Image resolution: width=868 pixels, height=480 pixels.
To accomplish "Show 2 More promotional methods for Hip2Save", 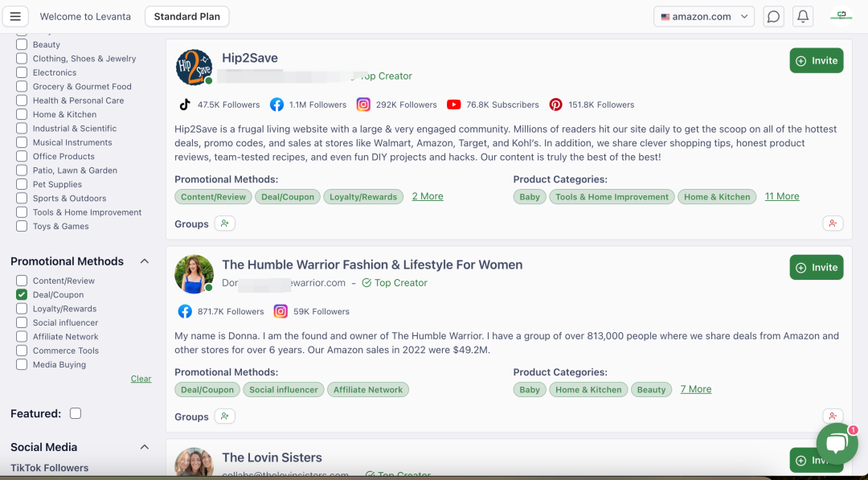I will [x=428, y=196].
